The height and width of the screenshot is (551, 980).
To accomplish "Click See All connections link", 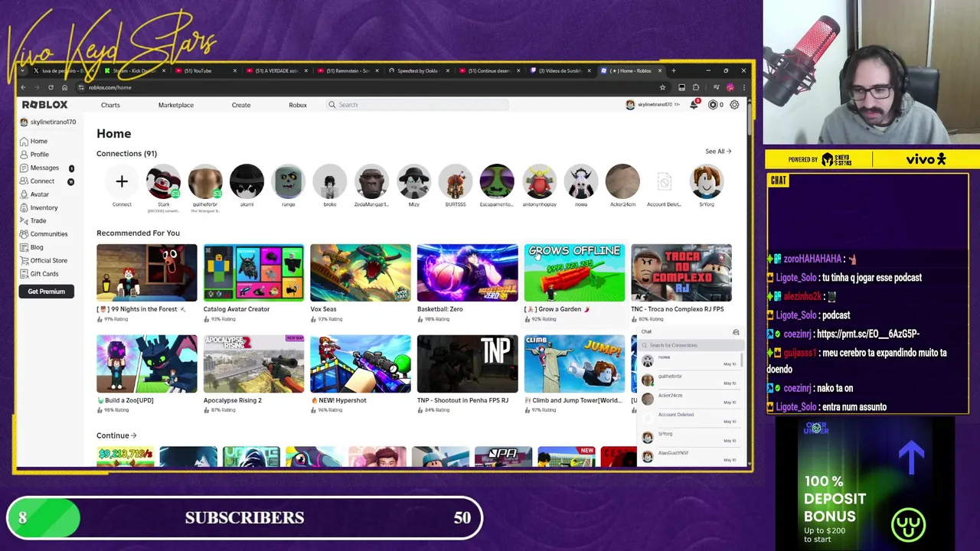I will click(x=717, y=152).
